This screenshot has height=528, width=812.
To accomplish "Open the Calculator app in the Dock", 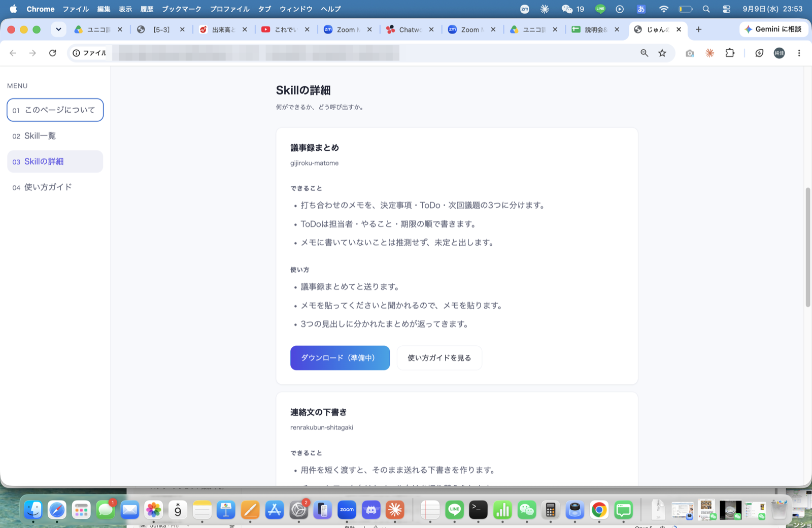I will tap(551, 510).
